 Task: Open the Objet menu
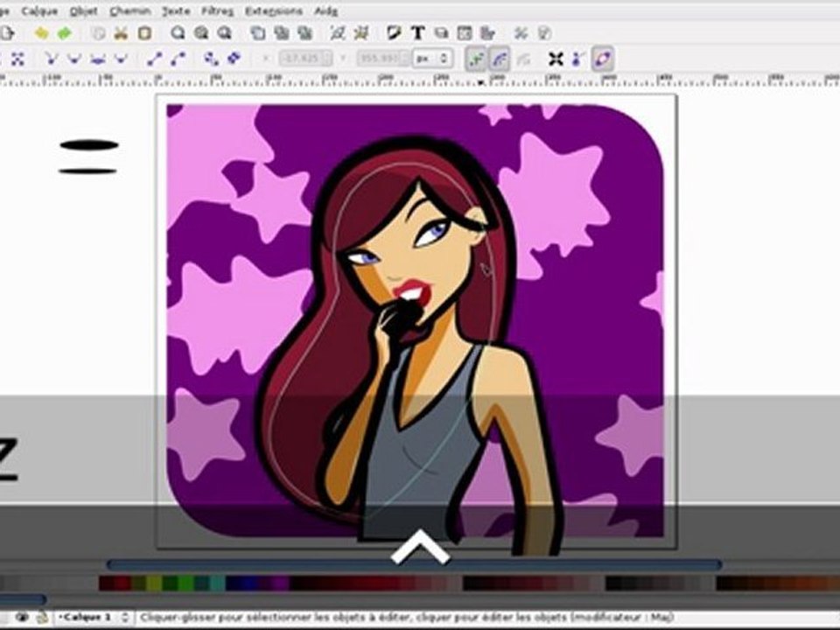click(x=84, y=10)
